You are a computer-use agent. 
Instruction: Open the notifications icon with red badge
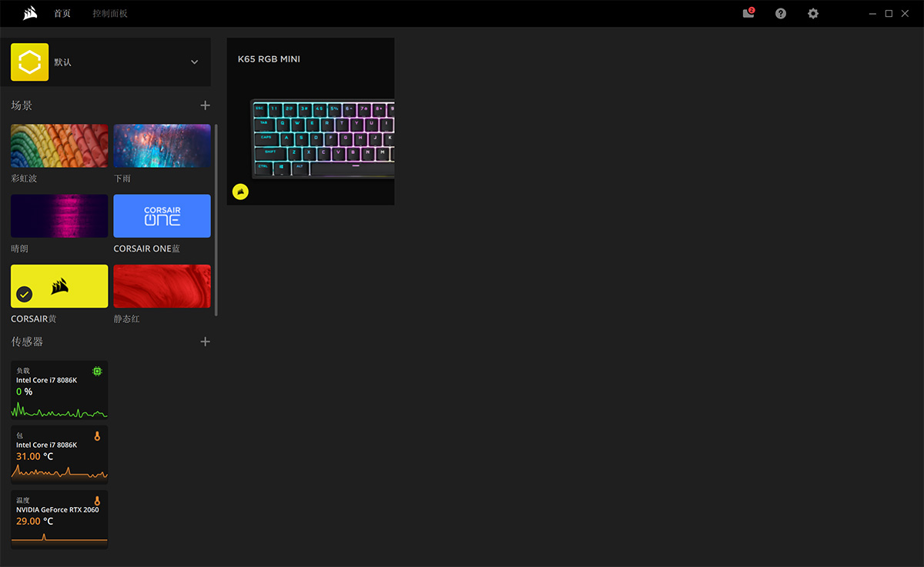[748, 13]
